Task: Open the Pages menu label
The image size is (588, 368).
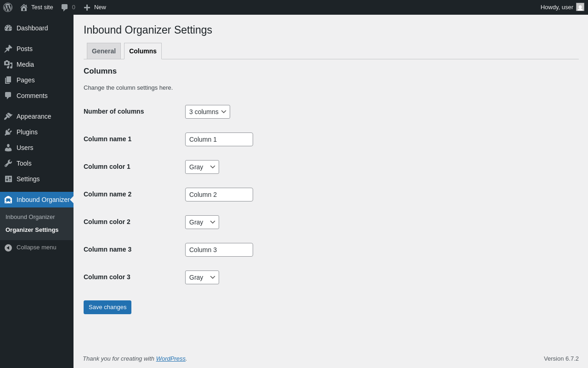Action: pos(26,80)
